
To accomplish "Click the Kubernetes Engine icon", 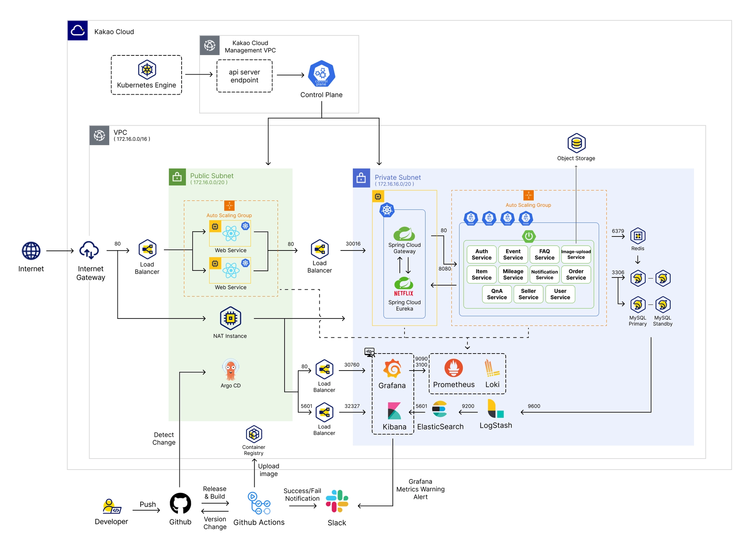I will [147, 69].
